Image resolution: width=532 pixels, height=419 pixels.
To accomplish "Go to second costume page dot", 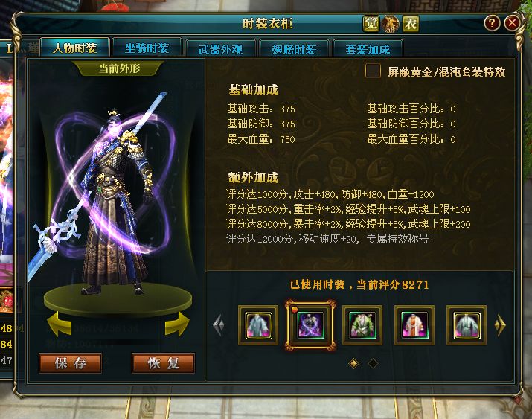I will (x=373, y=363).
